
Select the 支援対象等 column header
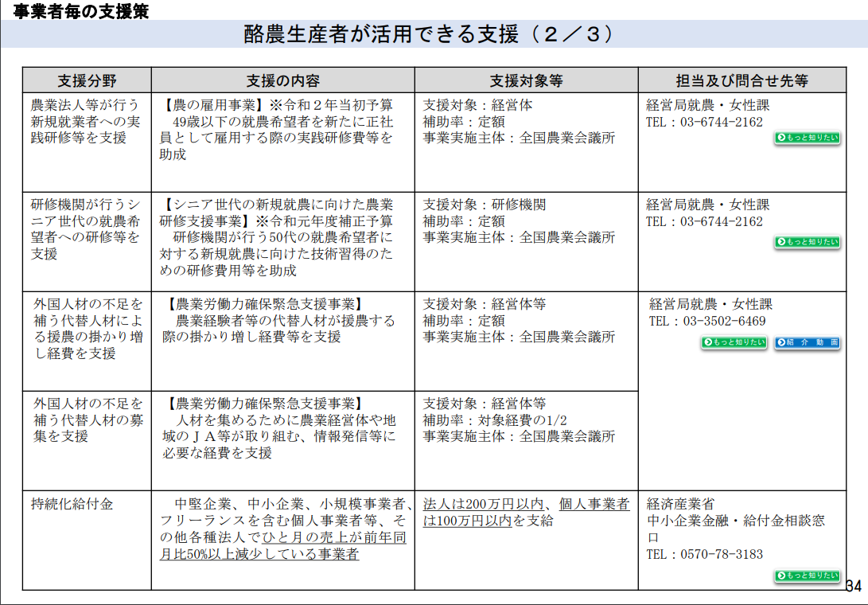coord(527,80)
